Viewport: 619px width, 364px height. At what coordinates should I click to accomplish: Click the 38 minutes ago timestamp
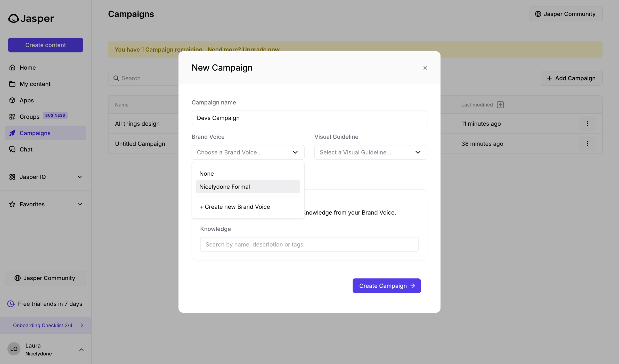(x=482, y=144)
